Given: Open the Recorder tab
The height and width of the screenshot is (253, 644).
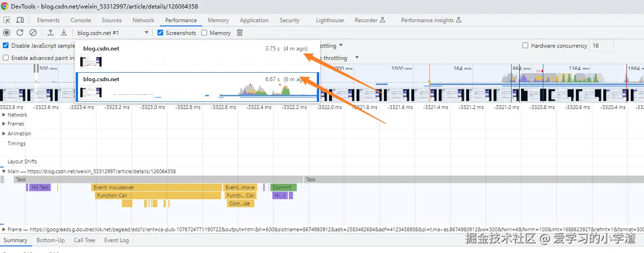Looking at the screenshot, I should coord(370,20).
